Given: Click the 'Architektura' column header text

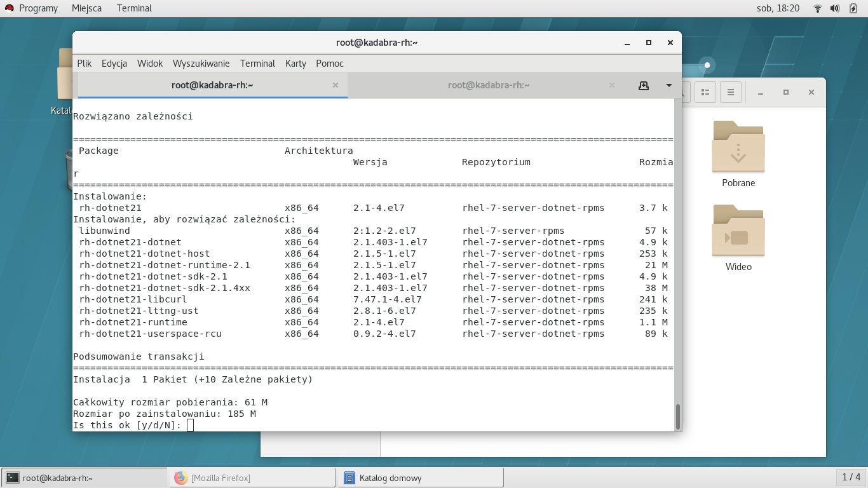Looking at the screenshot, I should coord(318,151).
